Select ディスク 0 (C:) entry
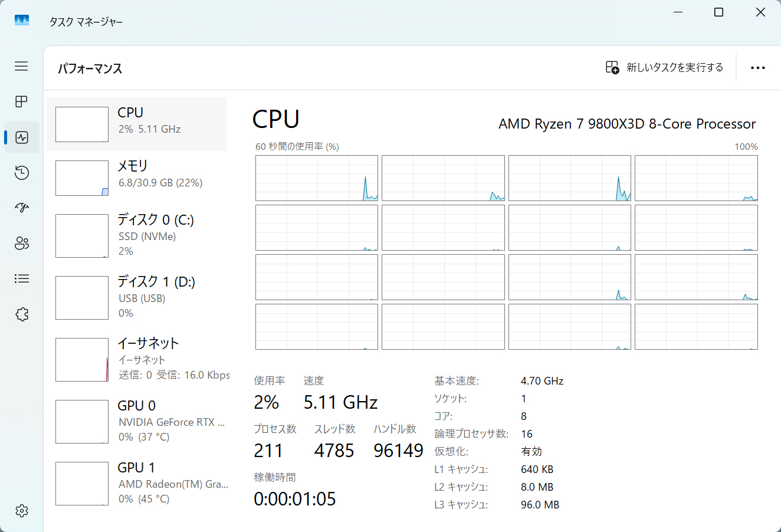This screenshot has width=781, height=532. click(136, 235)
